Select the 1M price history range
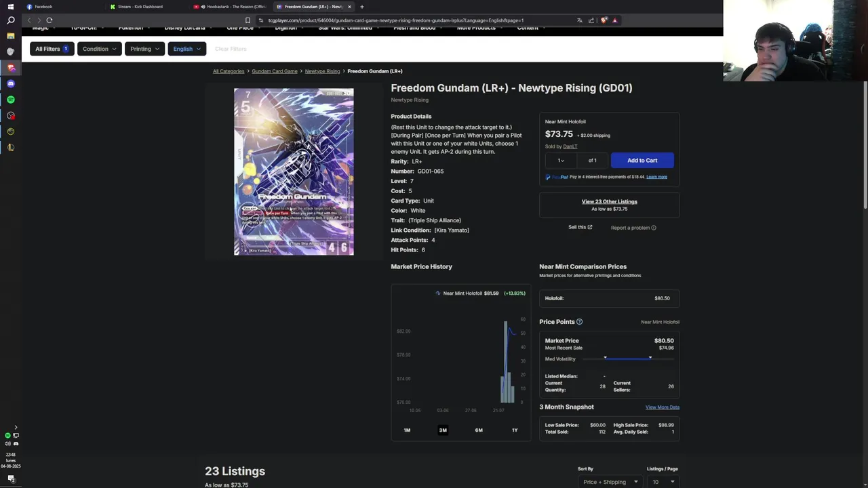868x488 pixels. coord(407,430)
